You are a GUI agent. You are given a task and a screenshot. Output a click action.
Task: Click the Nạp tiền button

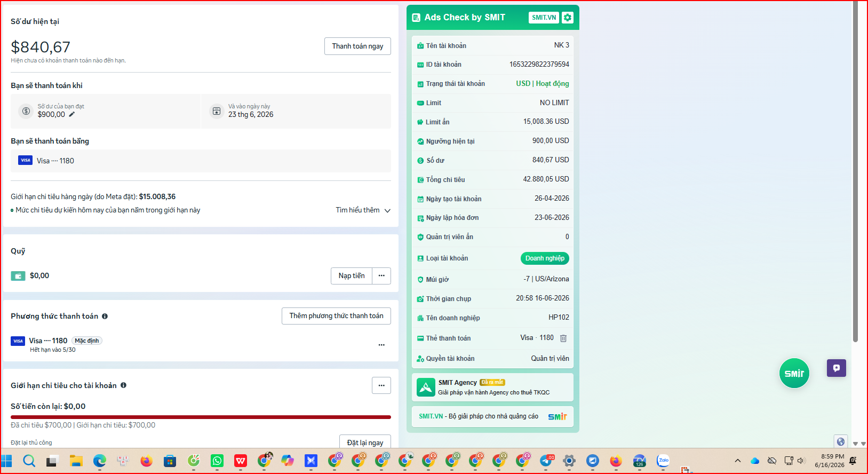[352, 276]
